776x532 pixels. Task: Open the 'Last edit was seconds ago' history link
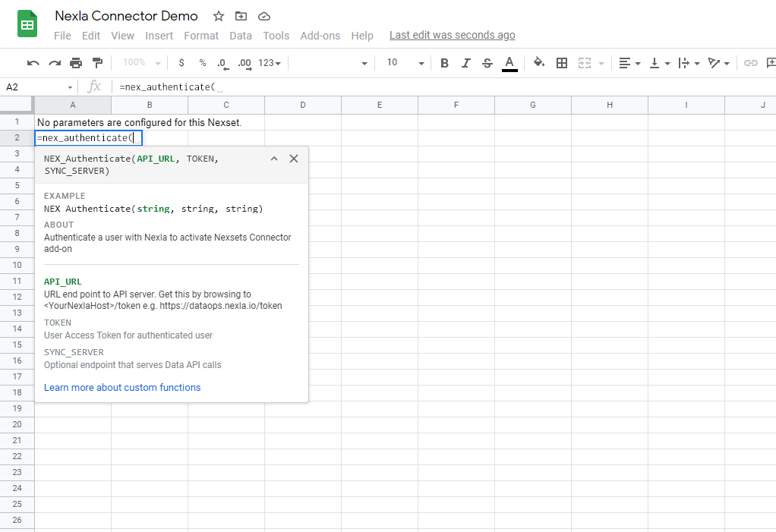pyautogui.click(x=453, y=35)
